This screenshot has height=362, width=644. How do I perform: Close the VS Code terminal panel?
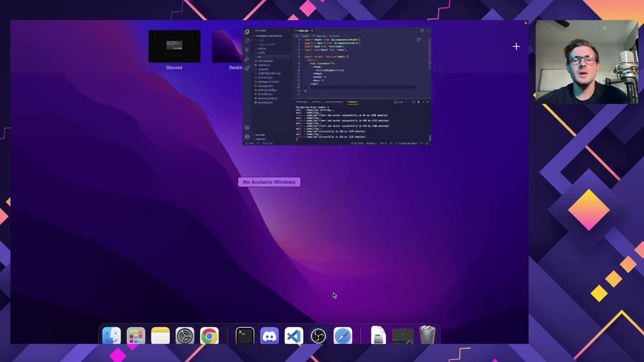point(427,102)
